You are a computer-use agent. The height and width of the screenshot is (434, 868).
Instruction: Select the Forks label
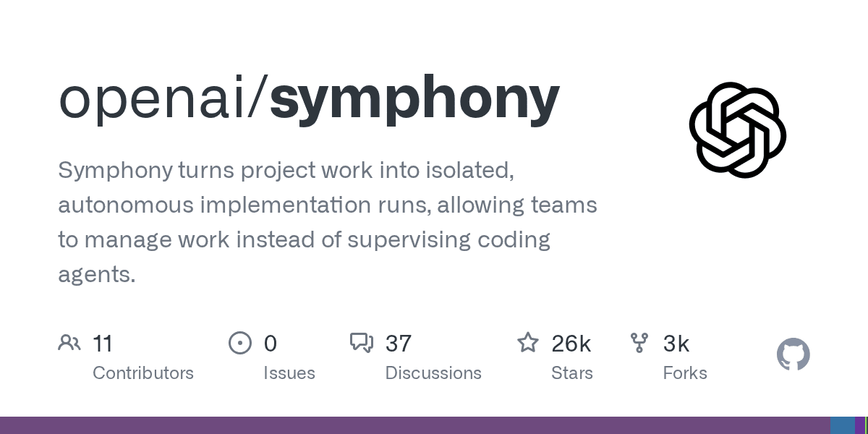(x=685, y=373)
